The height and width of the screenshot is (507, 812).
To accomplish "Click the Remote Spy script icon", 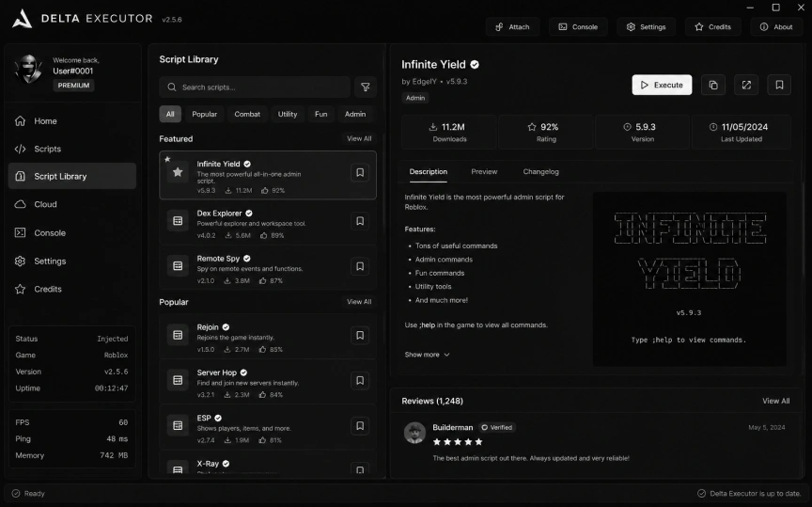I will (178, 266).
